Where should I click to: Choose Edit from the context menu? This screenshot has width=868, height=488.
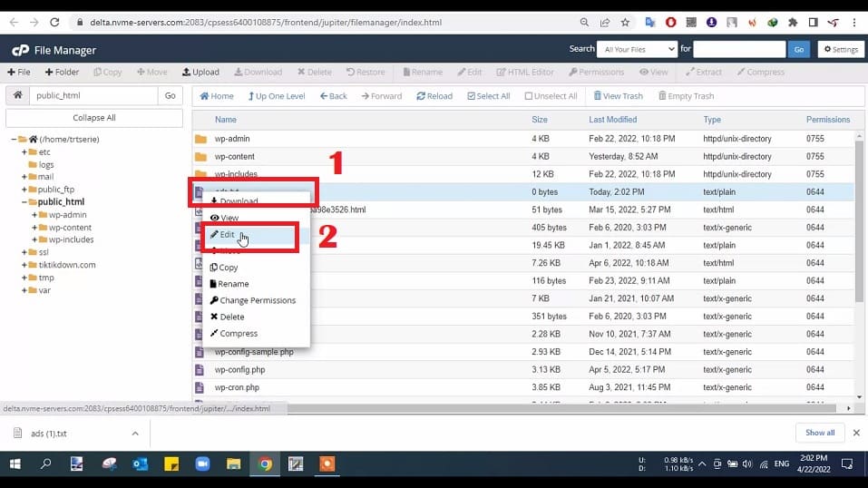(x=227, y=235)
